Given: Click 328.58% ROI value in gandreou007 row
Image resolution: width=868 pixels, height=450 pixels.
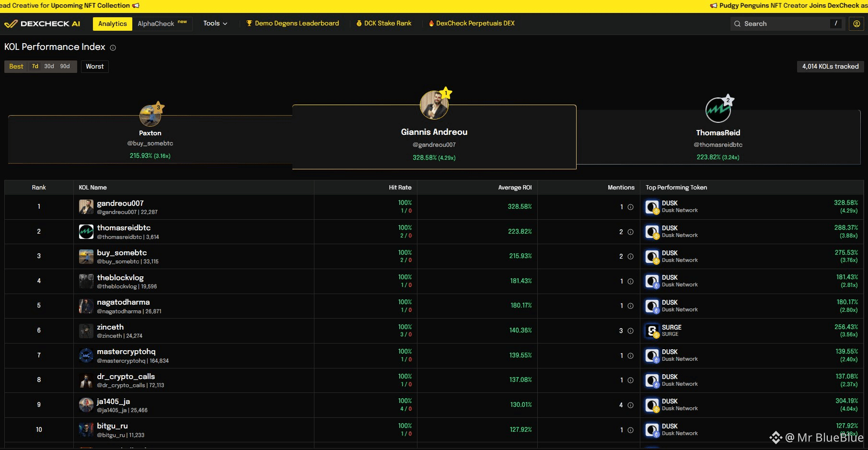Looking at the screenshot, I should [x=520, y=207].
